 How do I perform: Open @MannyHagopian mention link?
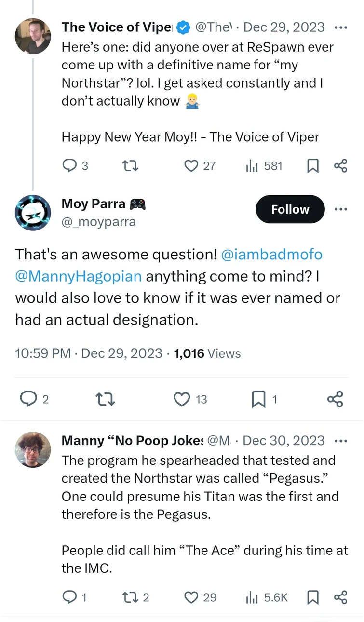(x=79, y=276)
